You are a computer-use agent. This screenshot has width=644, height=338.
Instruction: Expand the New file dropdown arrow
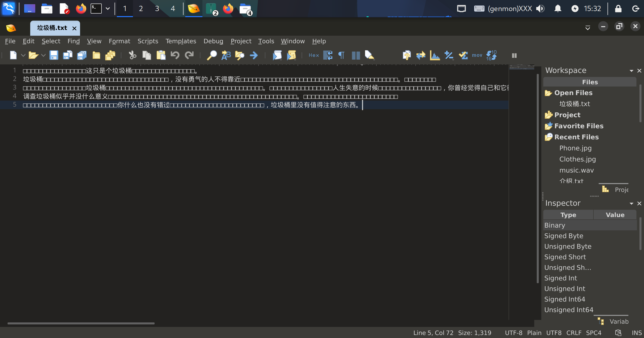(23, 55)
